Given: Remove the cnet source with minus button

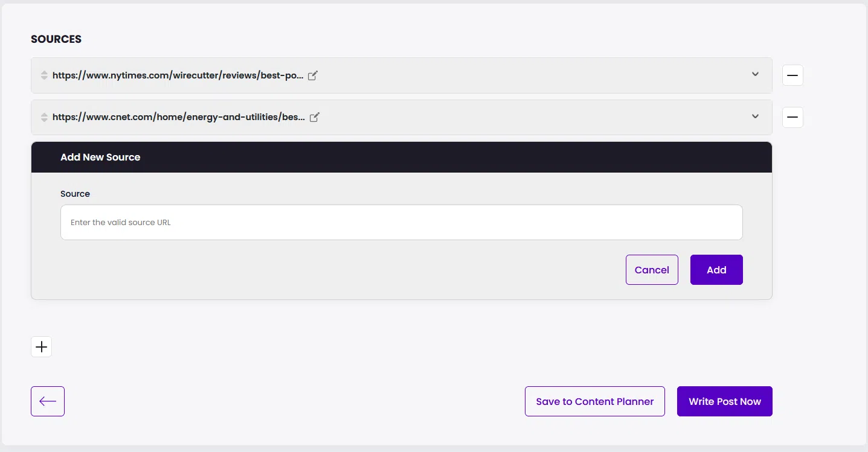Looking at the screenshot, I should tap(792, 117).
